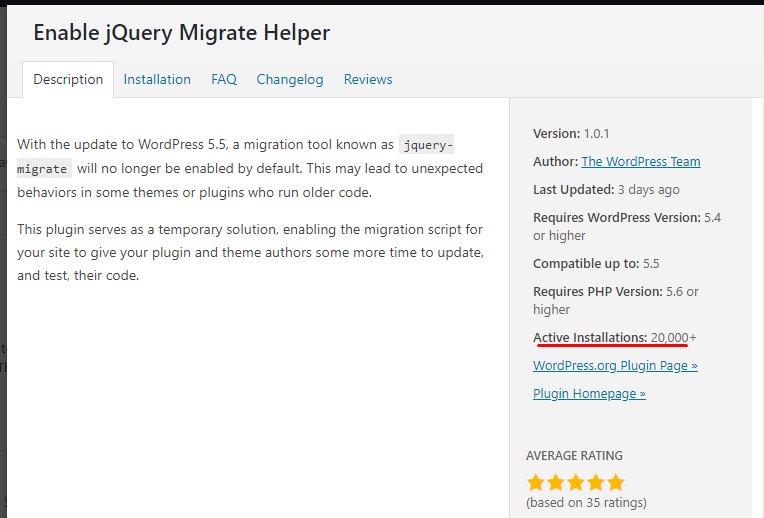Click the second rating star

[x=555, y=482]
